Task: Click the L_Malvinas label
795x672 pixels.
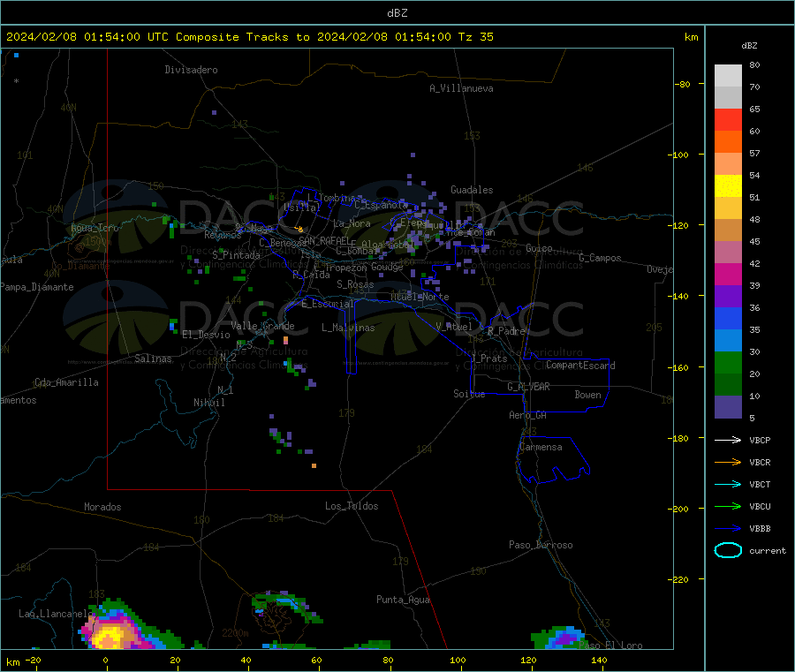Action: [348, 328]
